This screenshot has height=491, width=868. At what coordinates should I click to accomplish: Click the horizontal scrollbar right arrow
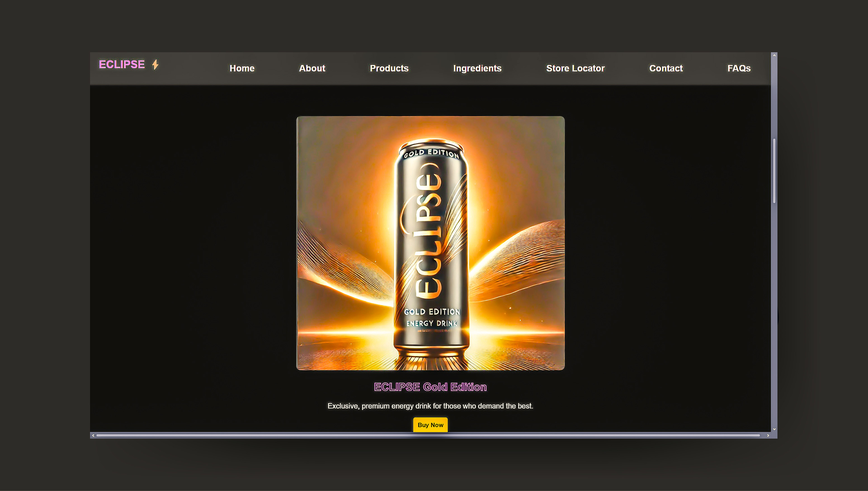(x=768, y=435)
